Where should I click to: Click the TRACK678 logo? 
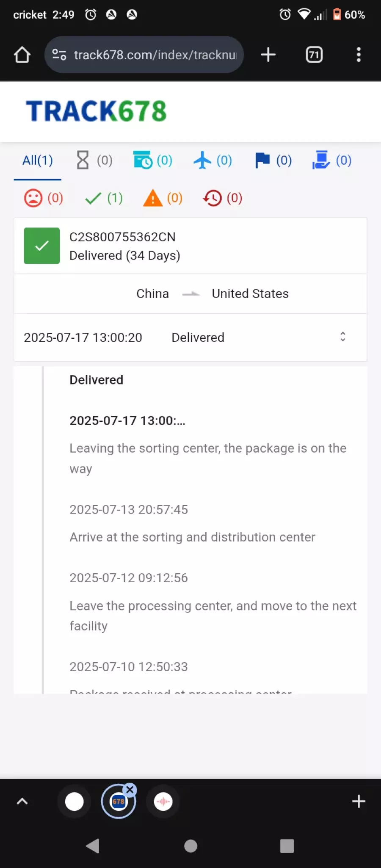click(x=97, y=111)
